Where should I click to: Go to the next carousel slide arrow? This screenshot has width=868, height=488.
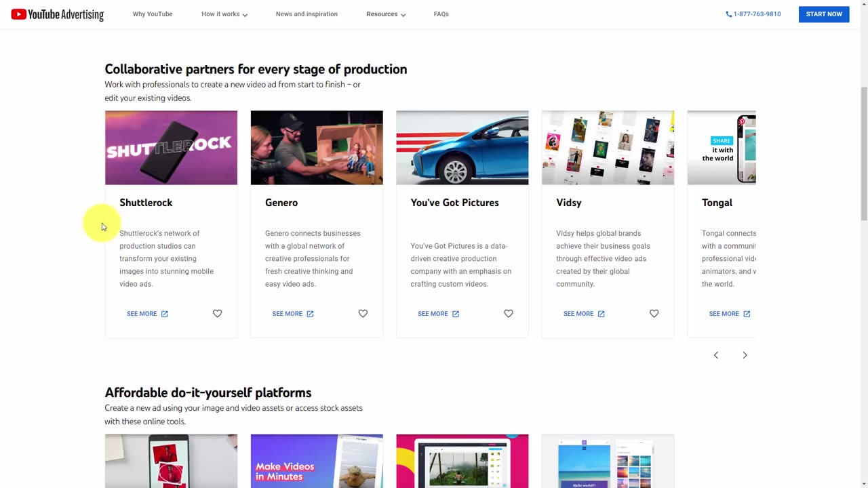coord(745,355)
